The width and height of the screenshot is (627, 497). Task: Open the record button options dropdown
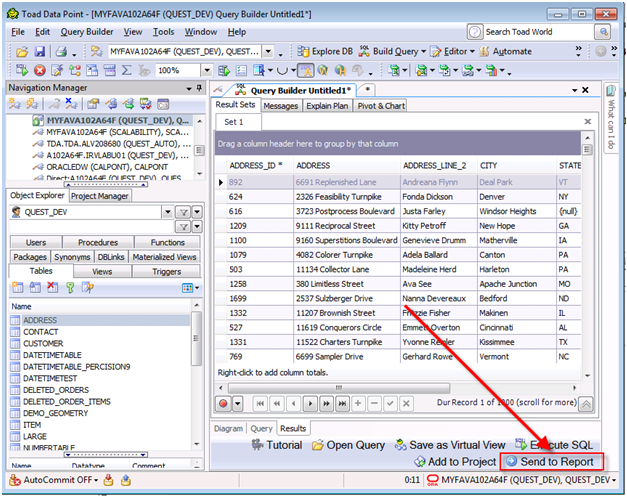pyautogui.click(x=238, y=403)
